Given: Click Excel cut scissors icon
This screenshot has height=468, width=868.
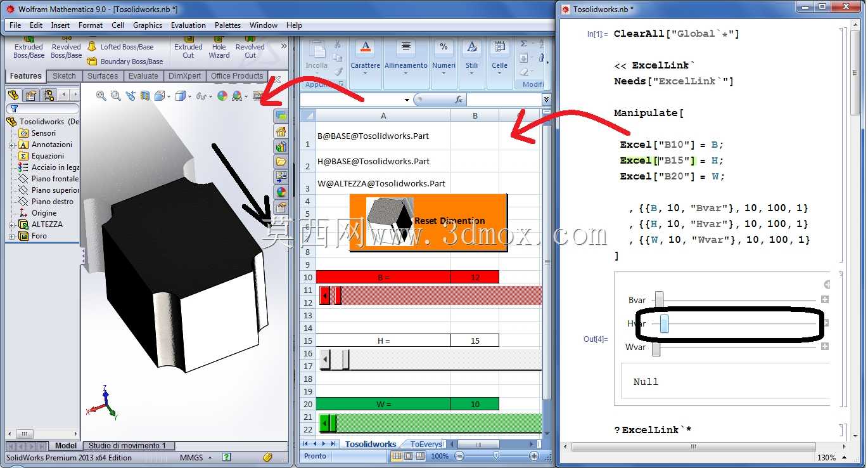Looking at the screenshot, I should pyautogui.click(x=338, y=44).
